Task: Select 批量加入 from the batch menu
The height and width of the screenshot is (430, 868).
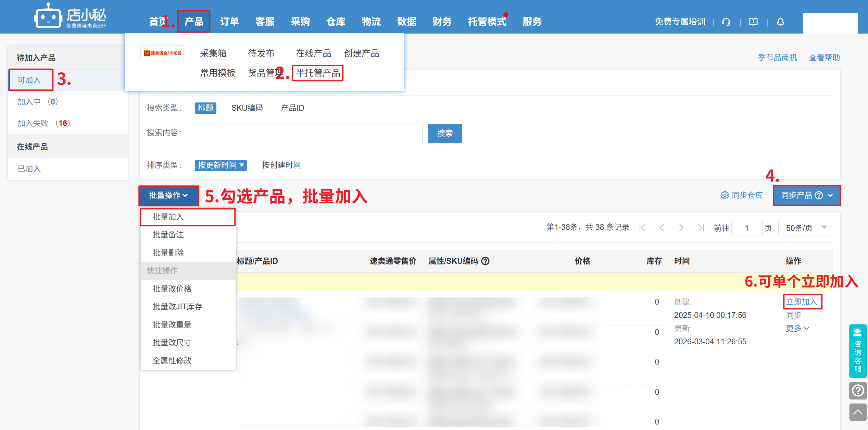Action: [168, 217]
